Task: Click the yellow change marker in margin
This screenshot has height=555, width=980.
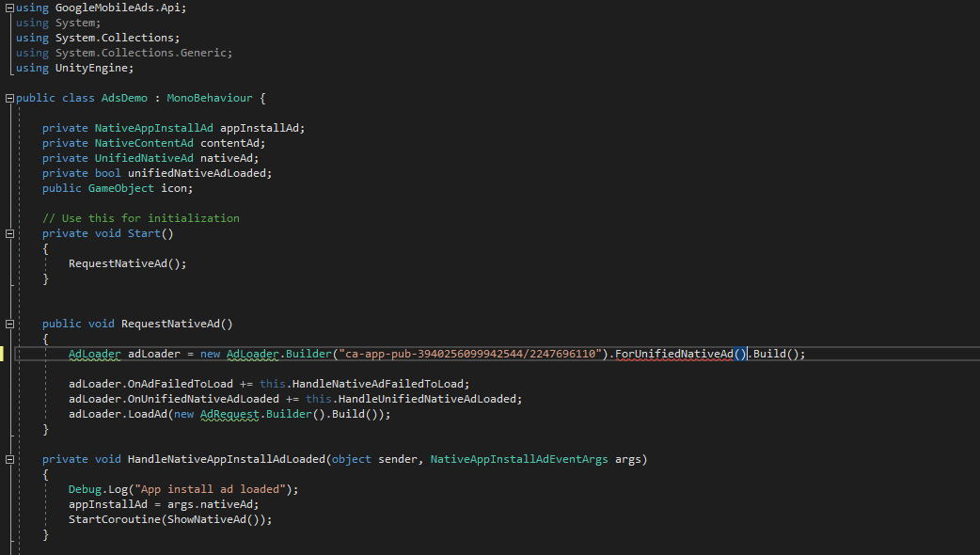Action: (x=3, y=354)
